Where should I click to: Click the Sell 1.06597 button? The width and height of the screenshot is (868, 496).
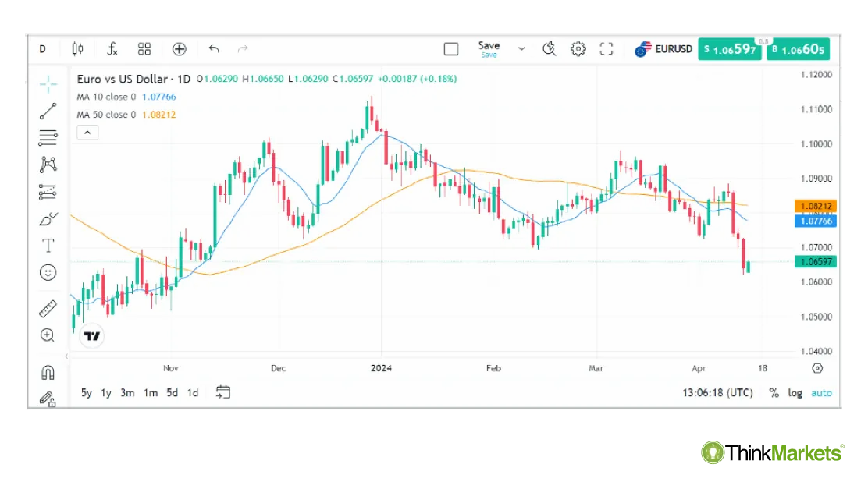(729, 48)
